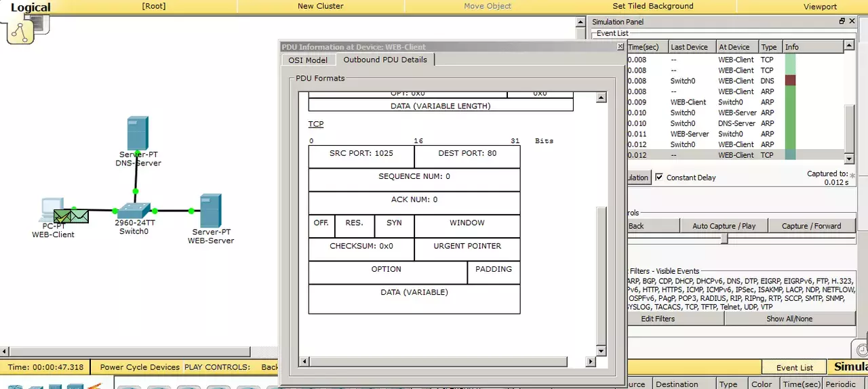Click the Info column header
The image size is (868, 389).
pyautogui.click(x=813, y=47)
